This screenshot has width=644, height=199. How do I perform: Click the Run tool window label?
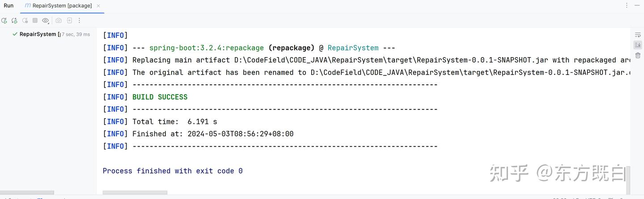8,6
